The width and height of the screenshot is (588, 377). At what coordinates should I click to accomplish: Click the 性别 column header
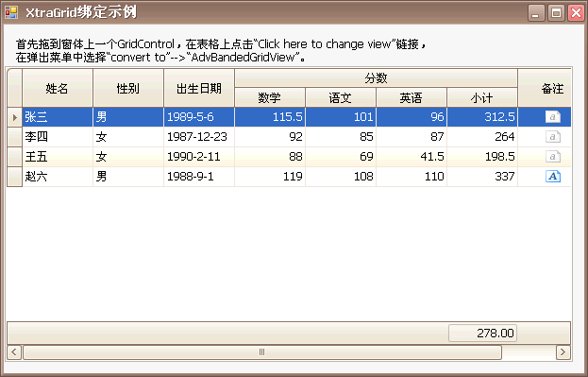(128, 88)
